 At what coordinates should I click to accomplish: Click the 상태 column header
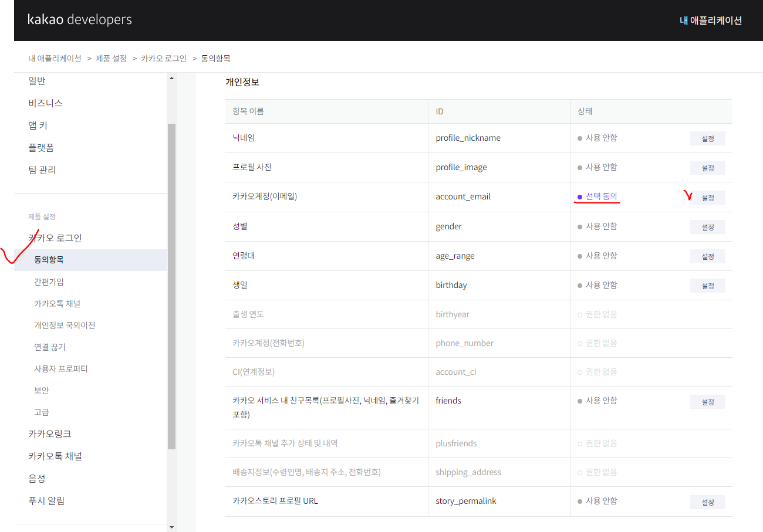point(585,111)
